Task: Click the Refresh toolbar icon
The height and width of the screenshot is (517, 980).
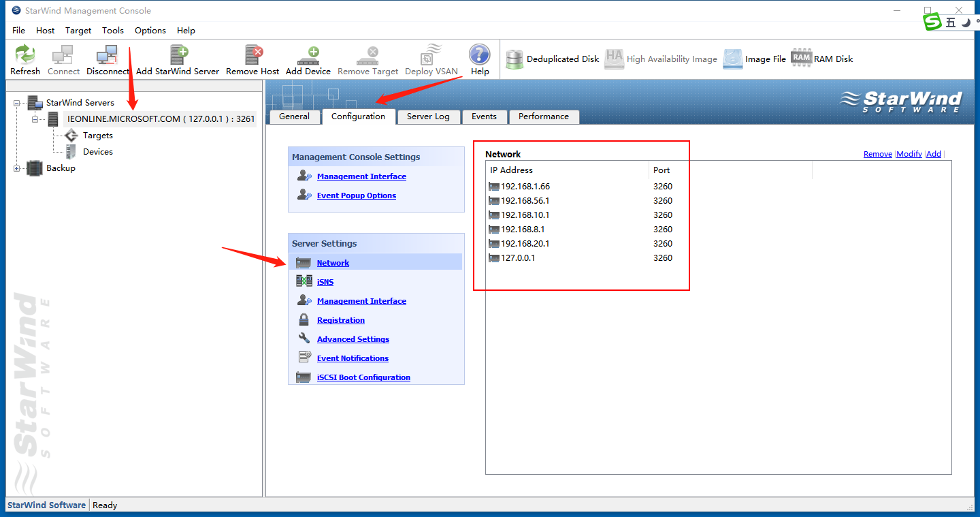Action: (25, 54)
